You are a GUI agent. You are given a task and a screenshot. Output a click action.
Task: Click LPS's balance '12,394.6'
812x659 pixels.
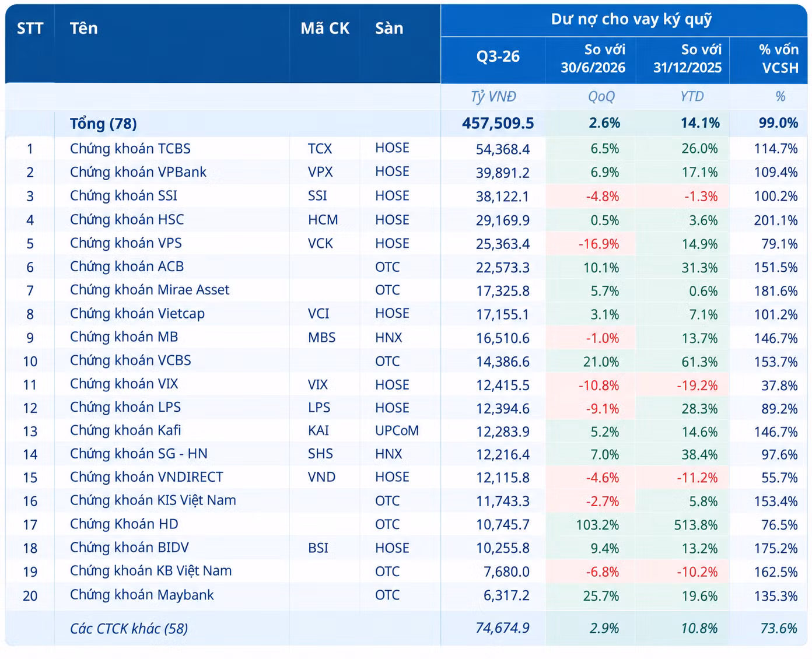(503, 408)
